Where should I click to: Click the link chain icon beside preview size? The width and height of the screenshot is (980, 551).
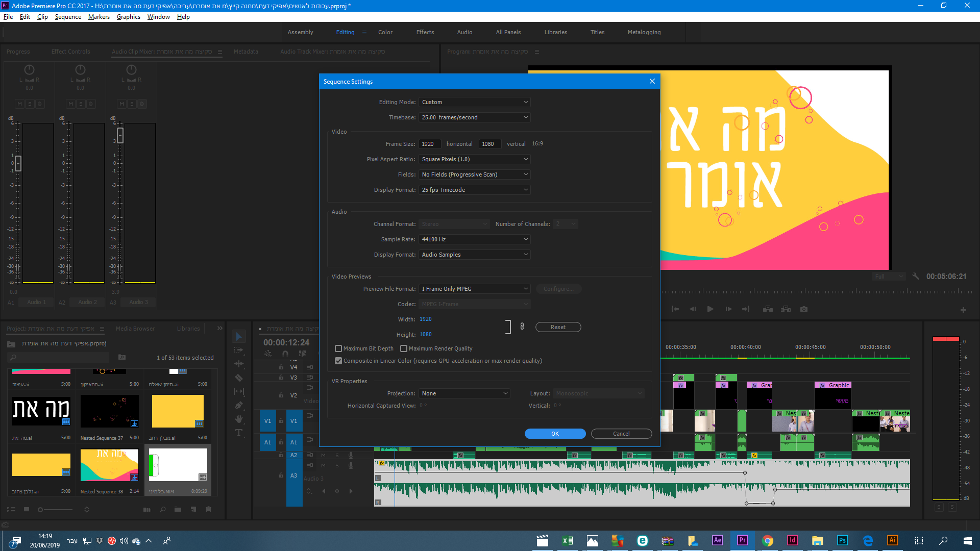pos(522,327)
